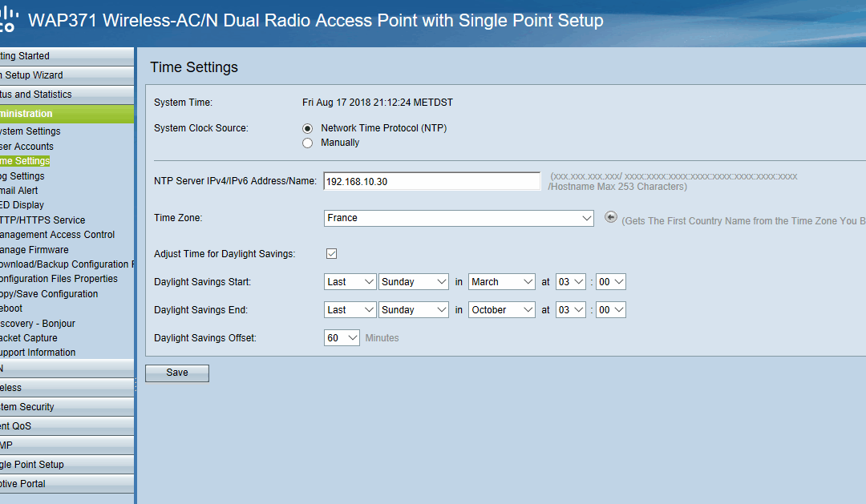Open Daylight Savings Start week dropdown

[350, 282]
